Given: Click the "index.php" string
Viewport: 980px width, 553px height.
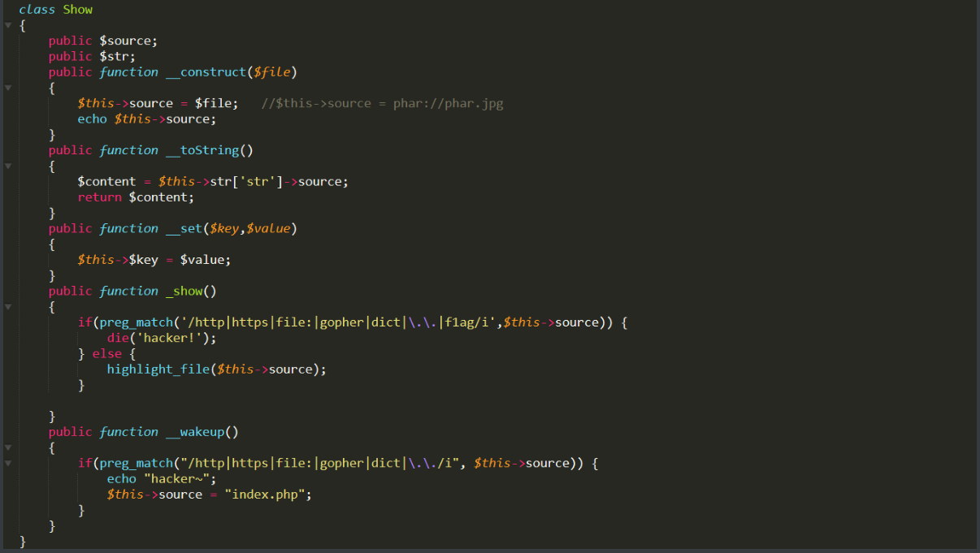Looking at the screenshot, I should click(x=265, y=495).
